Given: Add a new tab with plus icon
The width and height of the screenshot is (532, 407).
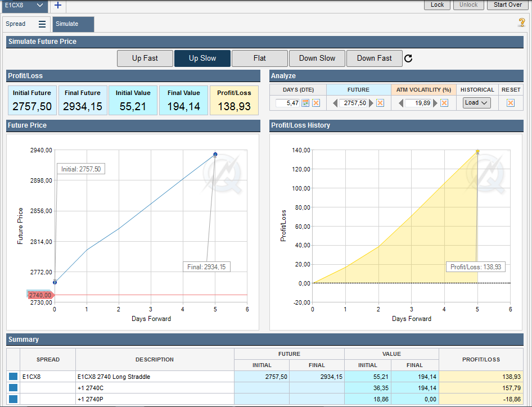Looking at the screenshot, I should click(58, 5).
